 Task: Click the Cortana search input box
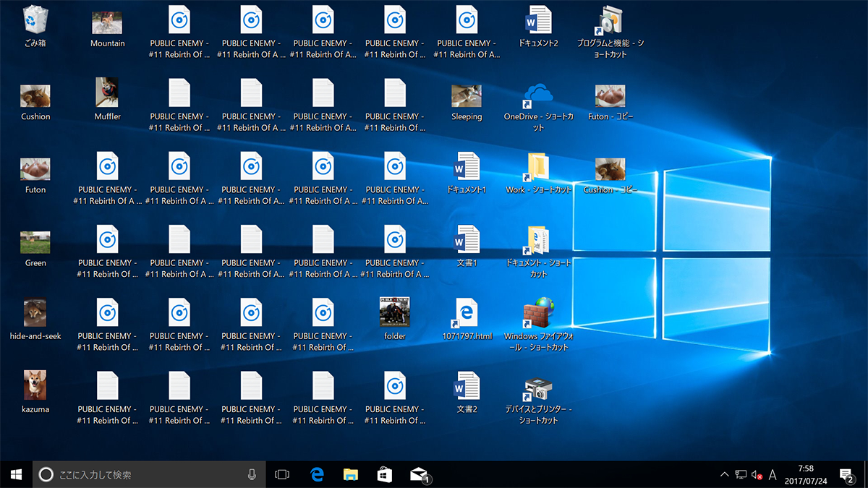pos(145,474)
